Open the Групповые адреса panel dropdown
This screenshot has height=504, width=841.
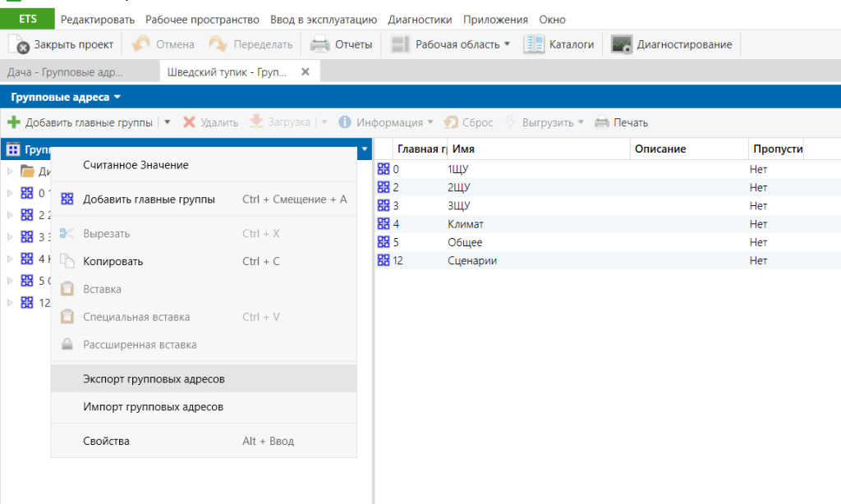(x=117, y=97)
